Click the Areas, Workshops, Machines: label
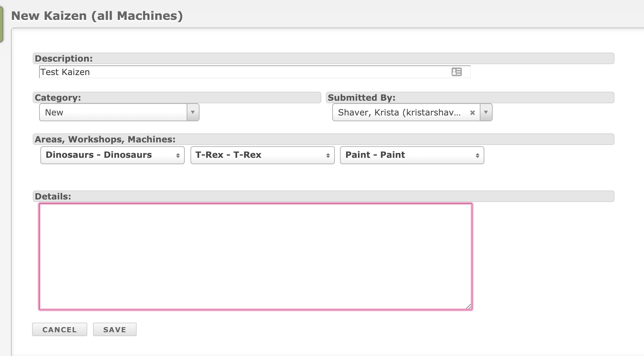Image resolution: width=644 pixels, height=356 pixels. pyautogui.click(x=105, y=139)
